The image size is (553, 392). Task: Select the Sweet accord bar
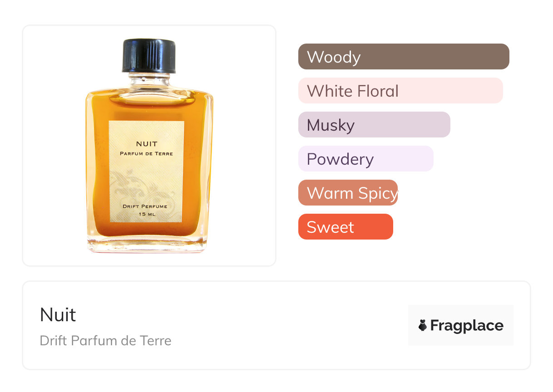click(x=346, y=227)
